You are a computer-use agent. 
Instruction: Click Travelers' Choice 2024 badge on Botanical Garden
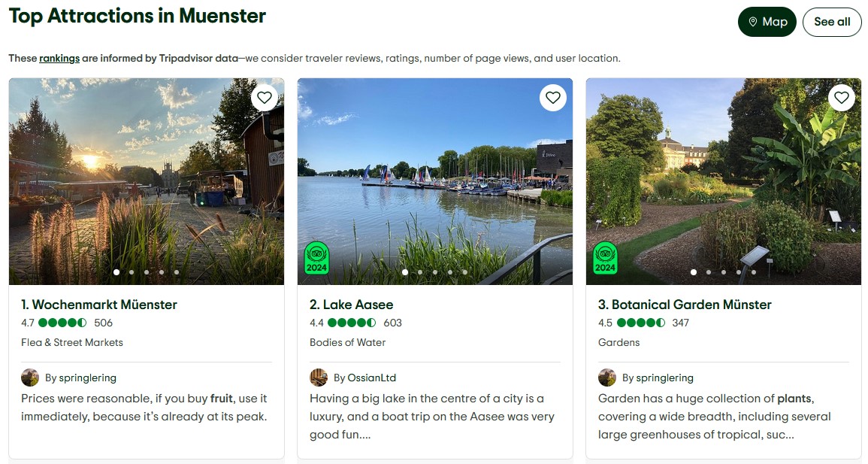(605, 258)
